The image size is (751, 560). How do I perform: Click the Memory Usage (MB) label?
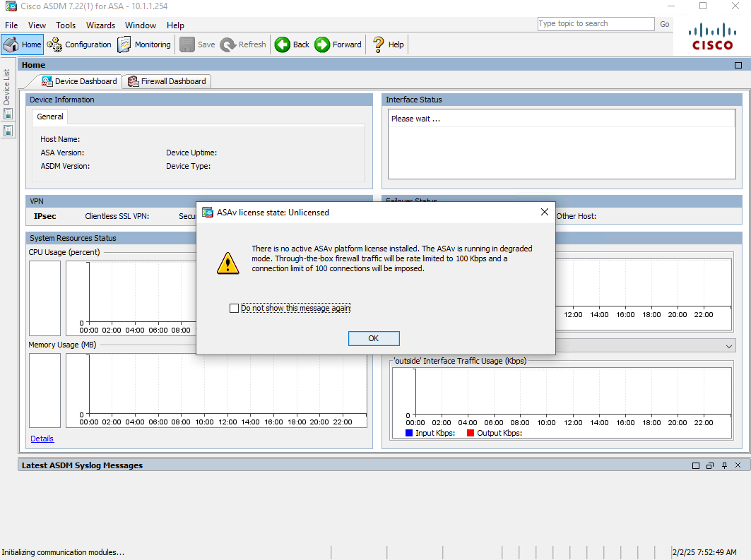pos(62,345)
